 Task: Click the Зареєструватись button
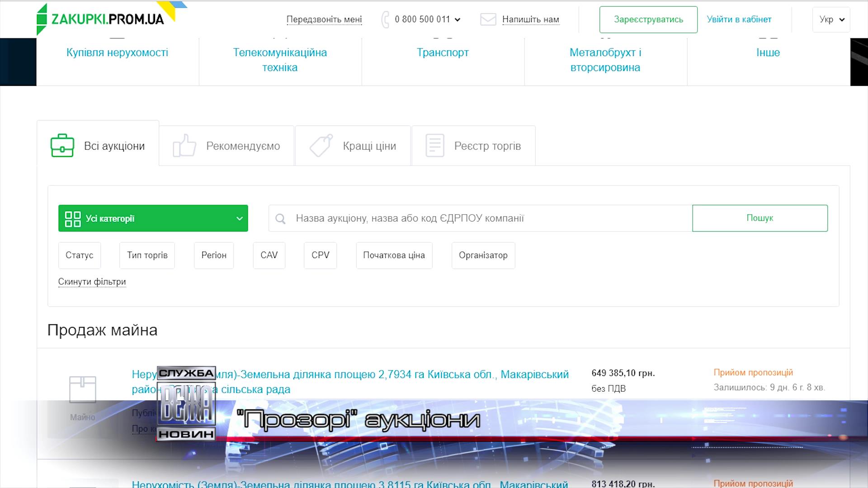pos(648,19)
